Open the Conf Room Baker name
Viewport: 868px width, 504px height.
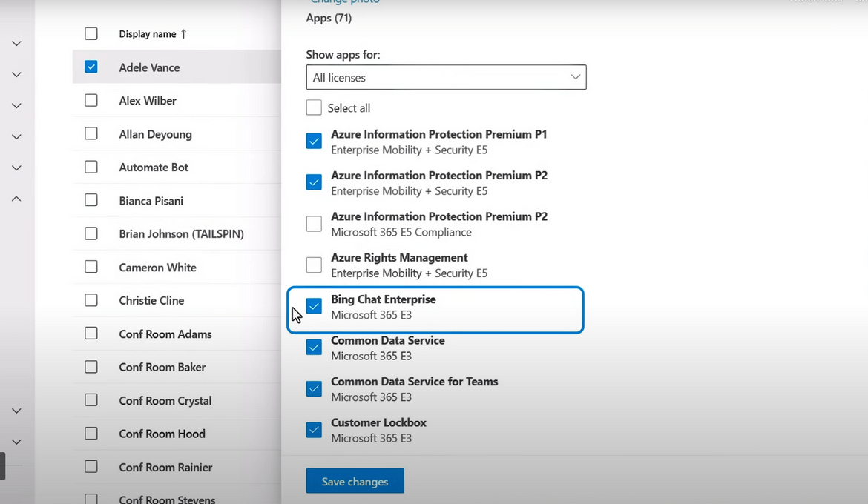tap(162, 368)
